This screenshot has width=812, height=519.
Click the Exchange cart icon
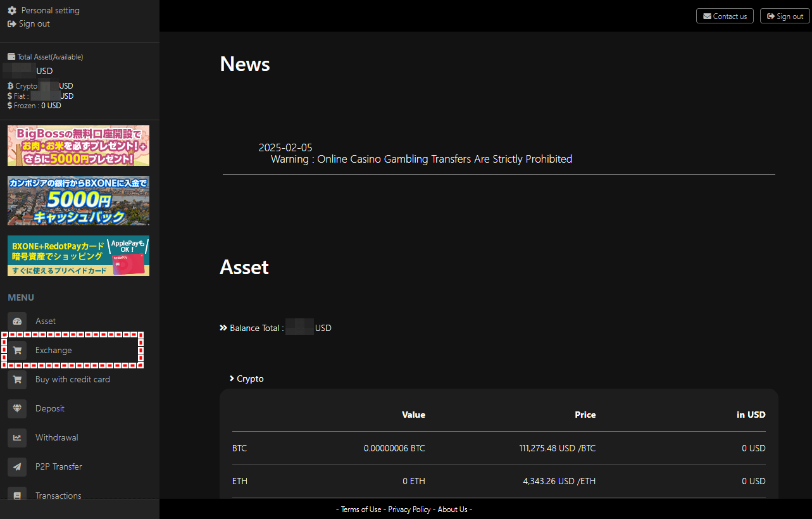tap(17, 351)
